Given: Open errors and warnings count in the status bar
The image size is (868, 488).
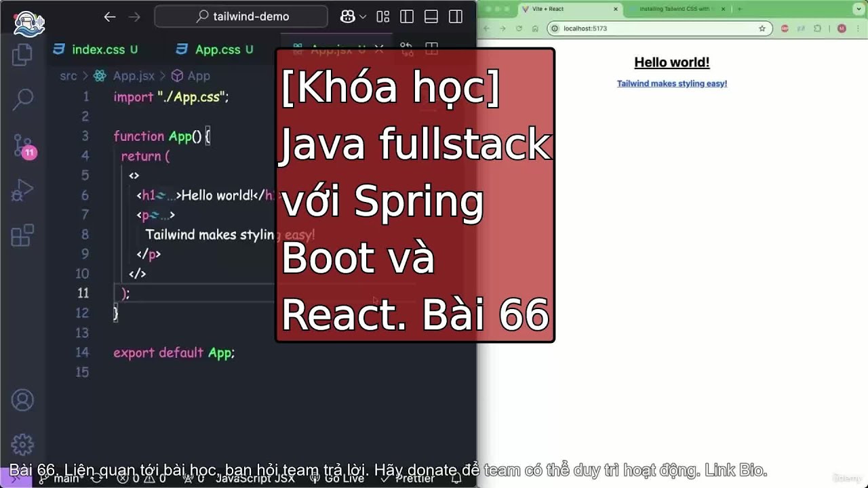Looking at the screenshot, I should point(141,479).
